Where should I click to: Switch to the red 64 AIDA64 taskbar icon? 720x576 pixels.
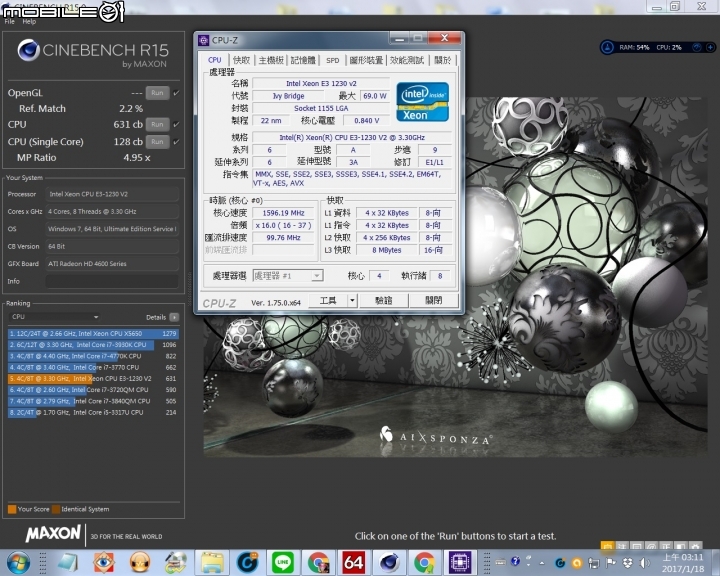tap(354, 563)
